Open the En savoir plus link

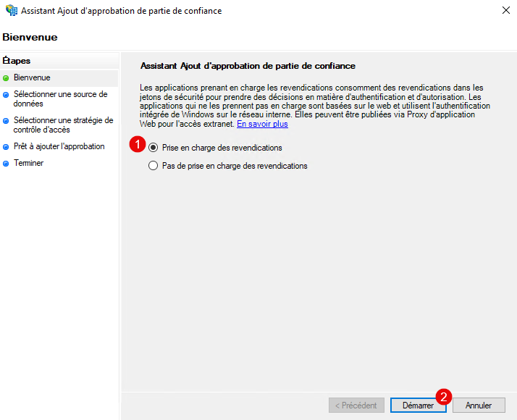click(x=262, y=124)
